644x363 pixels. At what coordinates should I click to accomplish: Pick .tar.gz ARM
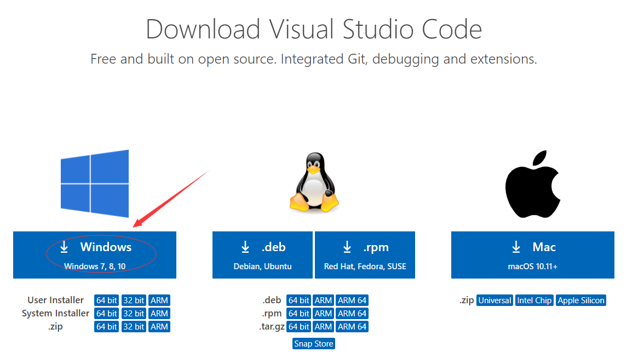(x=323, y=327)
